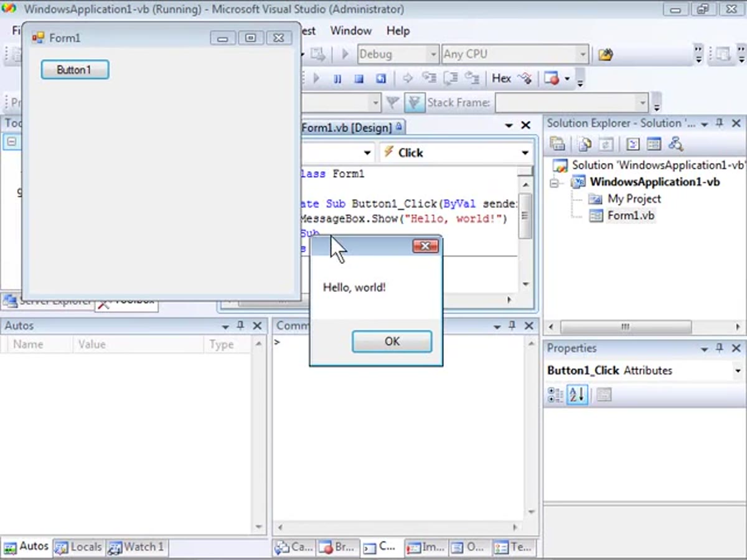
Task: Click Button1 on the Form1 window
Action: (x=75, y=70)
